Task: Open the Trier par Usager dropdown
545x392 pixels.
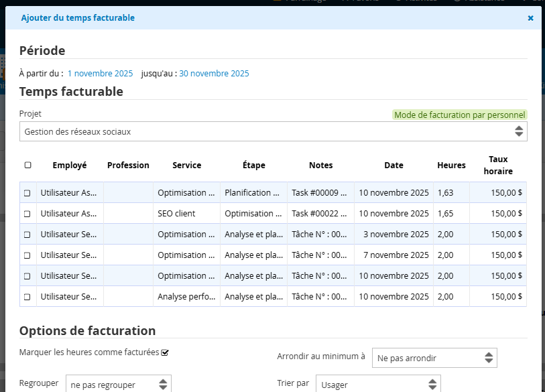Action: point(378,385)
